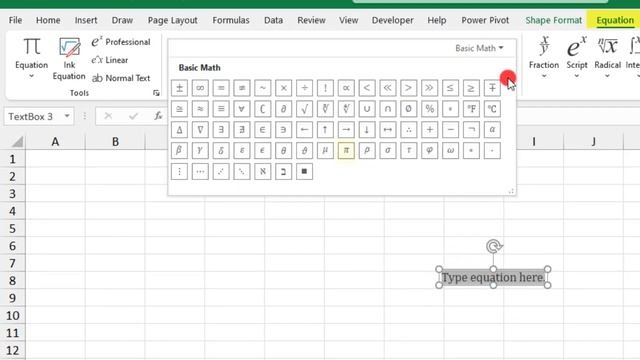Select column A header
This screenshot has width=640, height=360.
[55, 142]
